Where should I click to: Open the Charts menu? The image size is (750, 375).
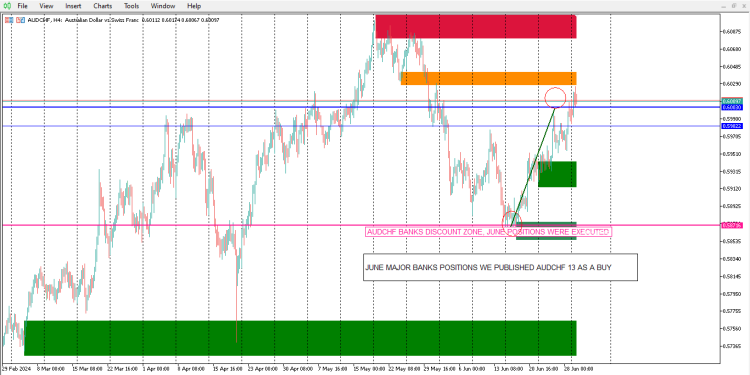click(102, 6)
